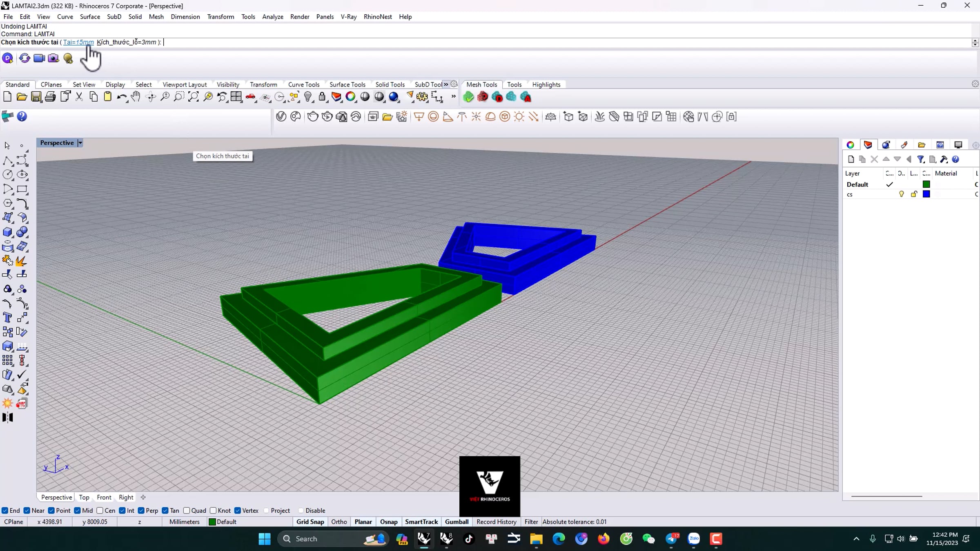Click the Zoom Extents icon
The width and height of the screenshot is (980, 551).
(194, 97)
